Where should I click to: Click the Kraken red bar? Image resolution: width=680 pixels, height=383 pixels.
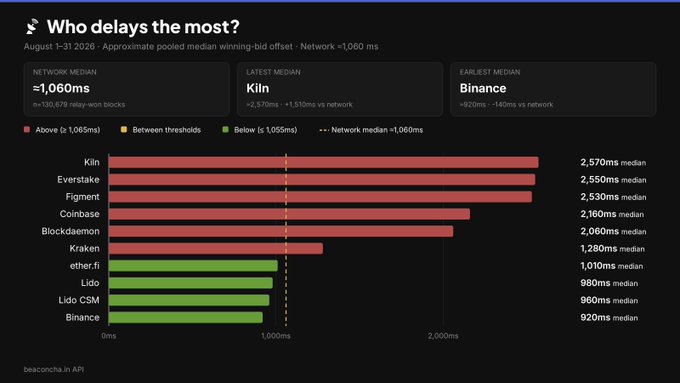pos(216,249)
